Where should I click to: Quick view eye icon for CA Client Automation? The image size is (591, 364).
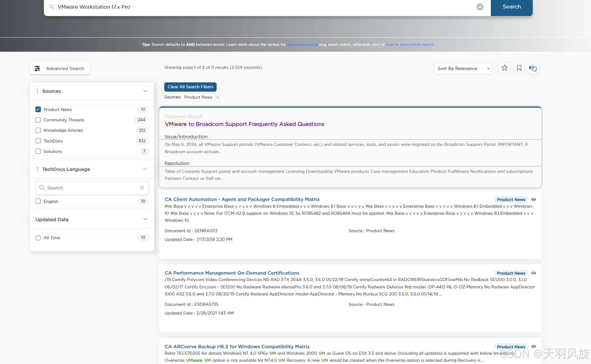(534, 200)
